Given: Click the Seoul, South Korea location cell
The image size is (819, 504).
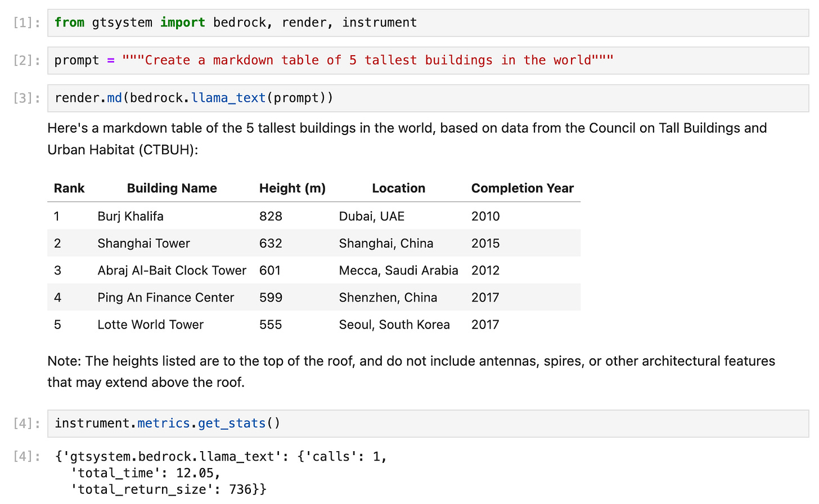Looking at the screenshot, I should pyautogui.click(x=394, y=325).
